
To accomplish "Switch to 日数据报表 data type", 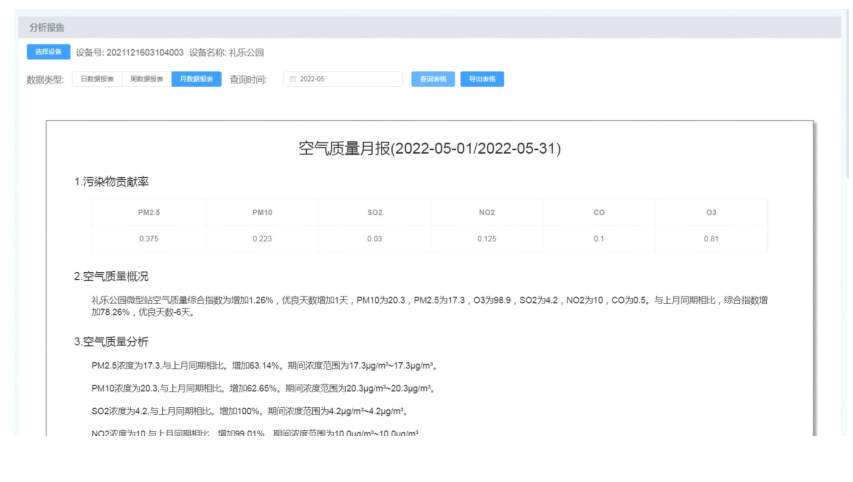I will [96, 80].
